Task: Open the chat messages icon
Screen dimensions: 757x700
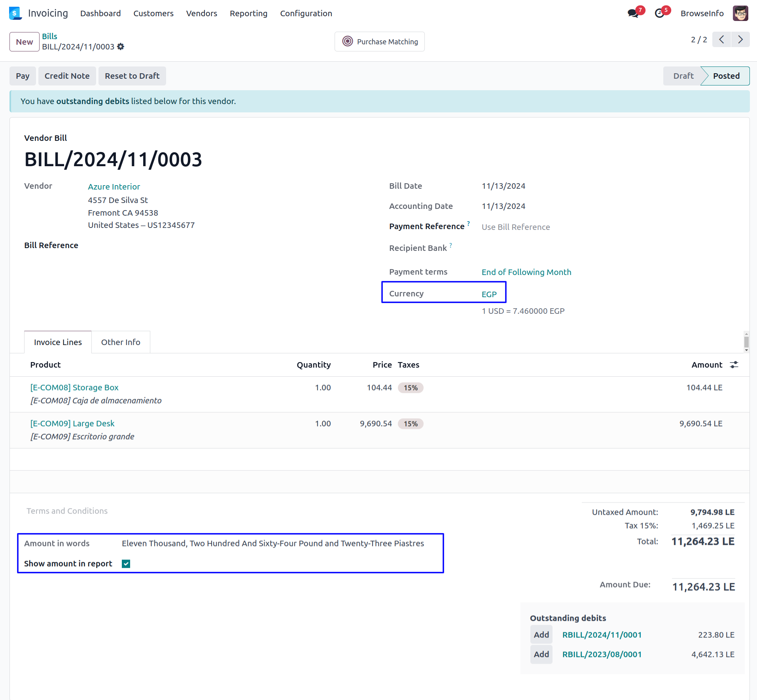Action: pos(633,13)
